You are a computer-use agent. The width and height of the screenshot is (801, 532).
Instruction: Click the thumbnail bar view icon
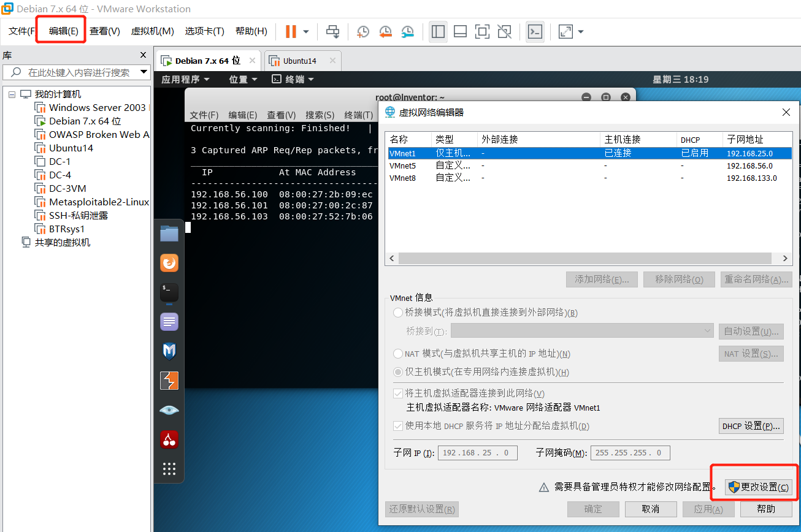(x=461, y=31)
